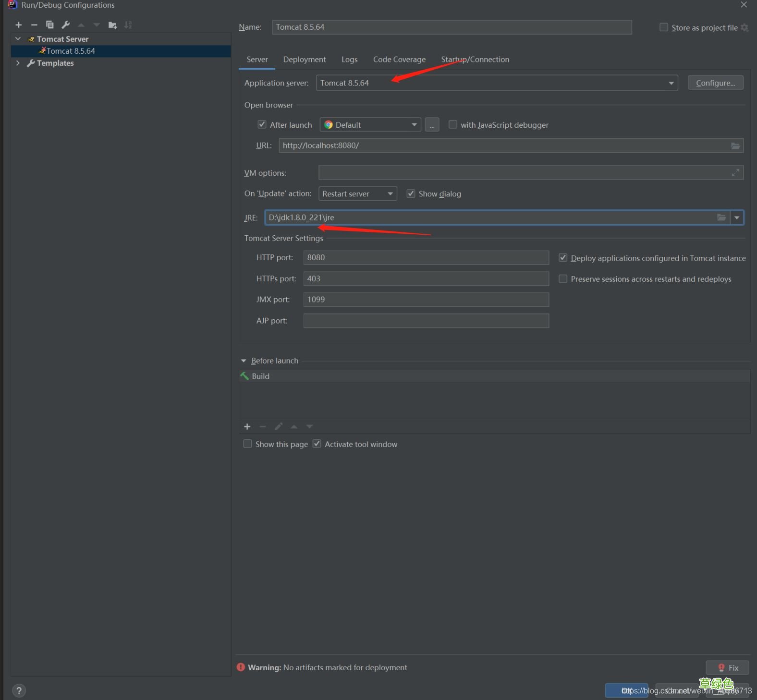Image resolution: width=757 pixels, height=700 pixels.
Task: Move configuration up in the list
Action: pos(81,25)
